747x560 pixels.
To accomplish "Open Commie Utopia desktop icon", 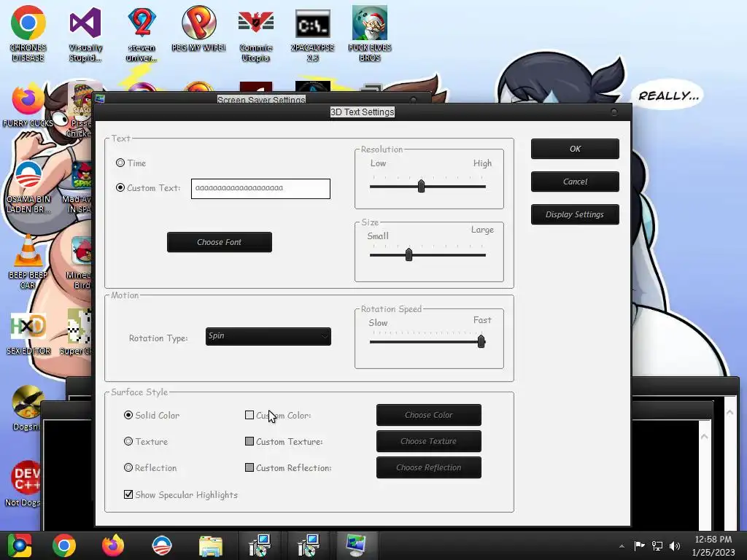I will coord(256,34).
